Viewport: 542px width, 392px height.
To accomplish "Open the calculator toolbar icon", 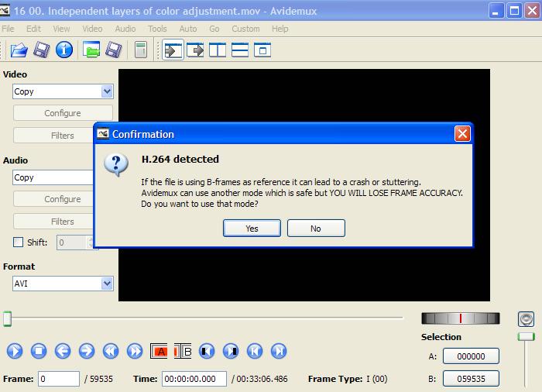I will (x=141, y=50).
